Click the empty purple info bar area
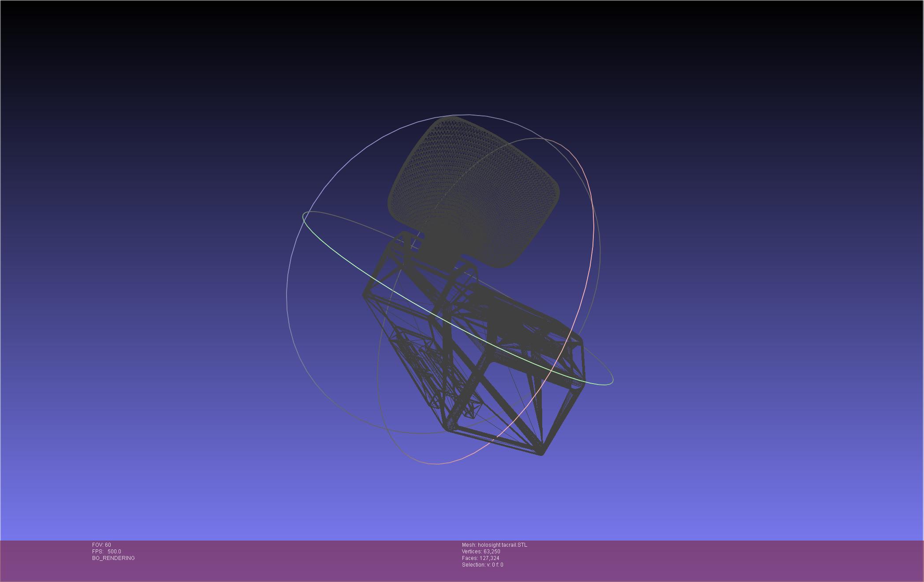Screen dimensions: 924x582 [x=705, y=560]
